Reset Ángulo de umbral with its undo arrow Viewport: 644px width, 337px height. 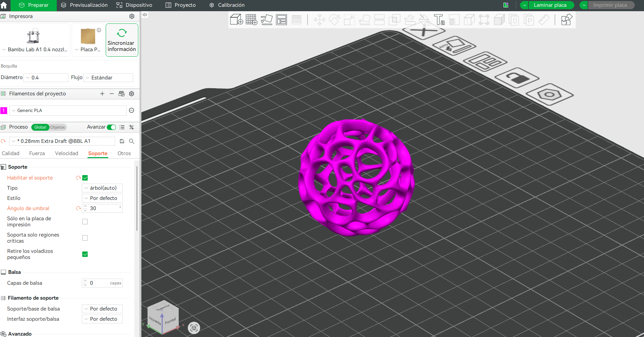coord(78,208)
